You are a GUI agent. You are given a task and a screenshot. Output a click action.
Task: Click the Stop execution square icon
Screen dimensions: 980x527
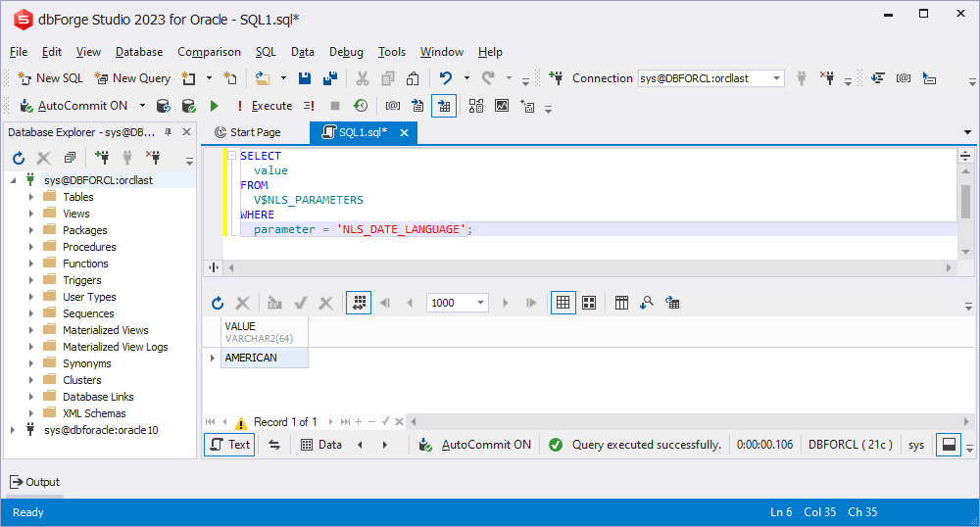click(x=335, y=106)
